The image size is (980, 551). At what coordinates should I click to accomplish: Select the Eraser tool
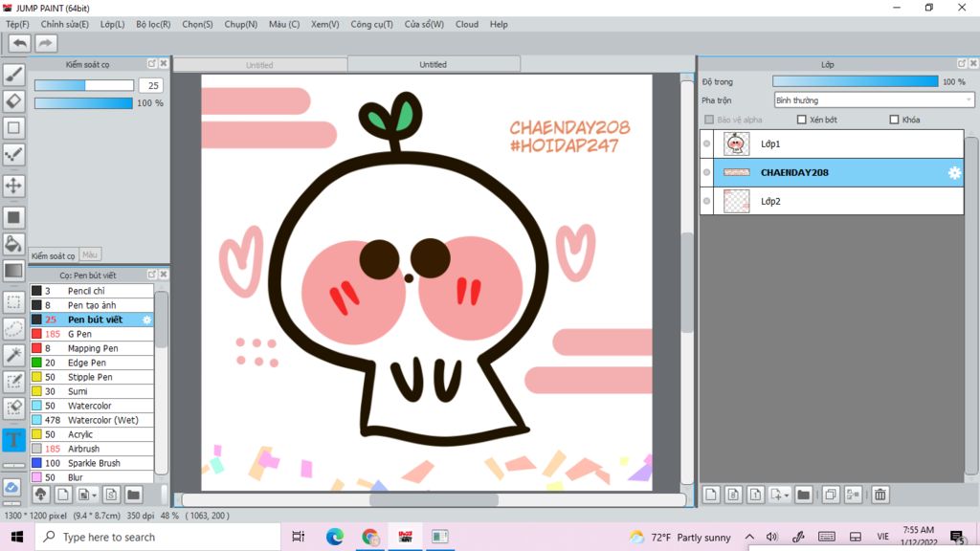[13, 101]
